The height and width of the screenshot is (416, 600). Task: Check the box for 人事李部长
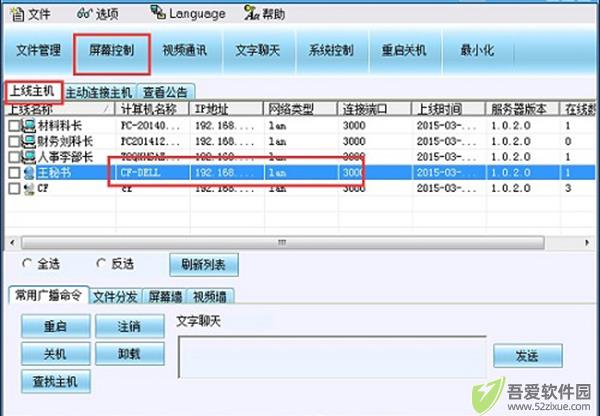[x=14, y=157]
